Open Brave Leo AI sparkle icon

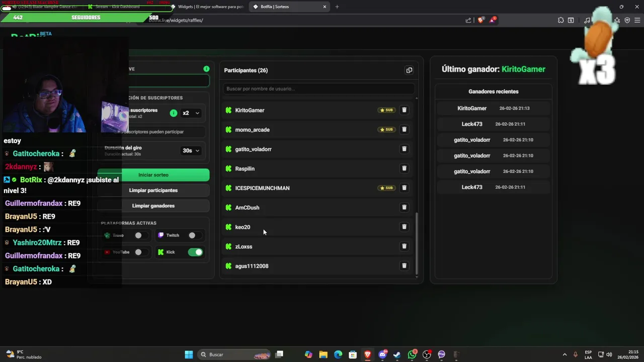[x=617, y=20]
